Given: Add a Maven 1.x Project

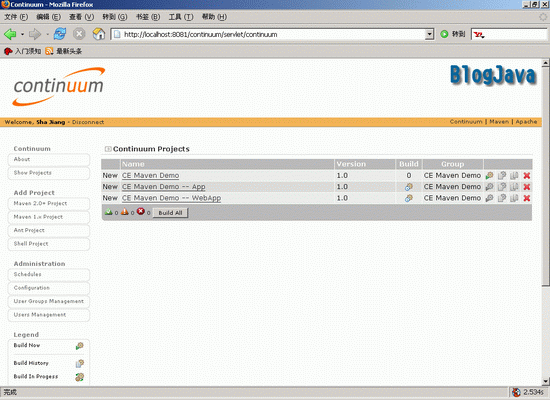Looking at the screenshot, I should click(x=49, y=217).
